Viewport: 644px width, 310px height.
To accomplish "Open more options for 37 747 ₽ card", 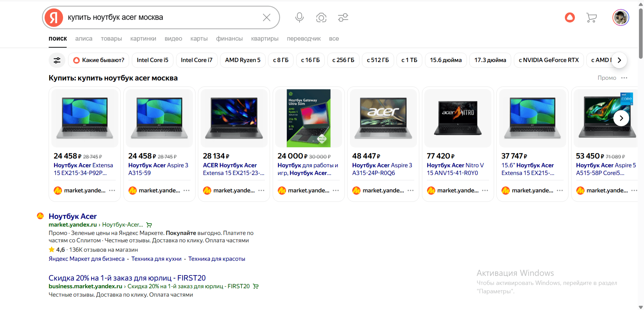I will tap(560, 190).
